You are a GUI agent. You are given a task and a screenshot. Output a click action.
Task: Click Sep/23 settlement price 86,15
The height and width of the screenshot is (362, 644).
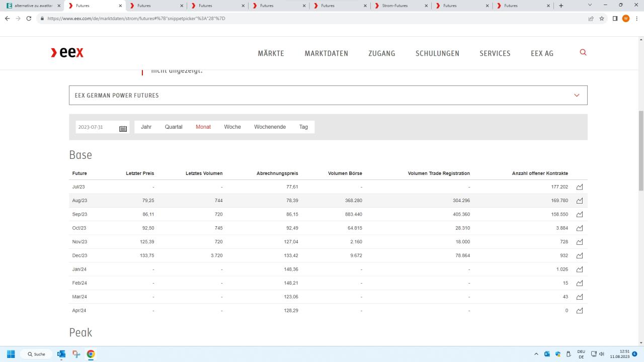[291, 214]
